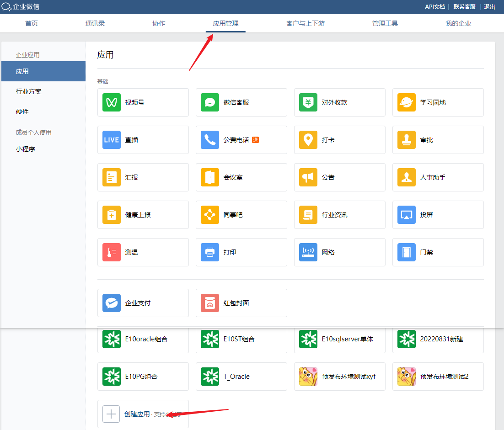504x430 pixels.
Task: Open the 客户与上下游 tab
Action: [x=306, y=23]
